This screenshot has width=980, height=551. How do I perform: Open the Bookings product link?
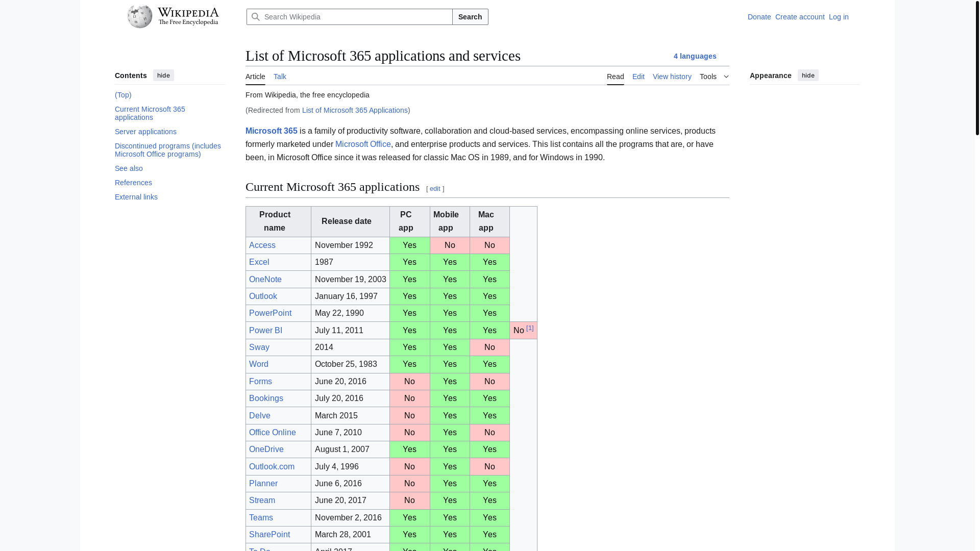point(266,398)
